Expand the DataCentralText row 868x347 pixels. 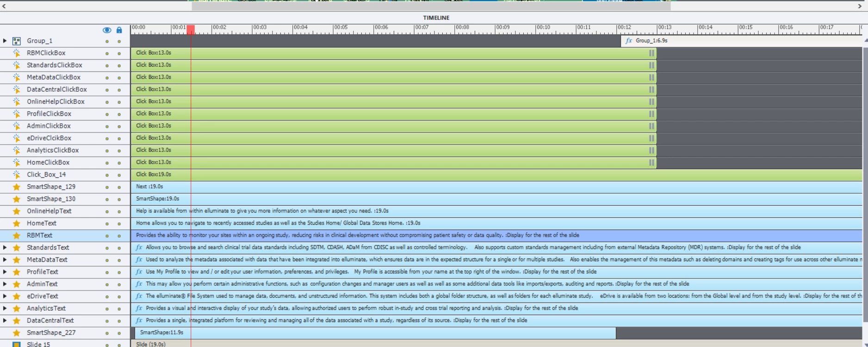click(5, 321)
